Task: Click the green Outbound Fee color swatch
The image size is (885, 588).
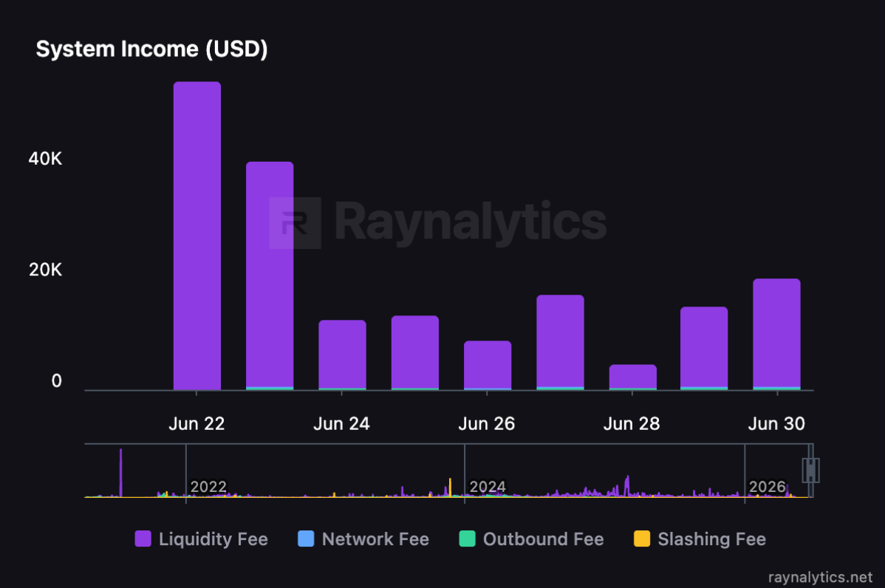Action: pyautogui.click(x=468, y=539)
